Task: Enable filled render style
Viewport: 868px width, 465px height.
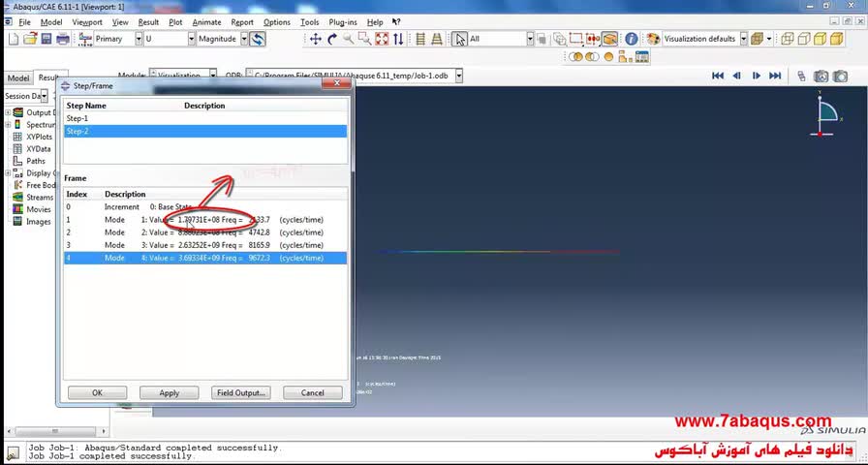Action: click(821, 39)
